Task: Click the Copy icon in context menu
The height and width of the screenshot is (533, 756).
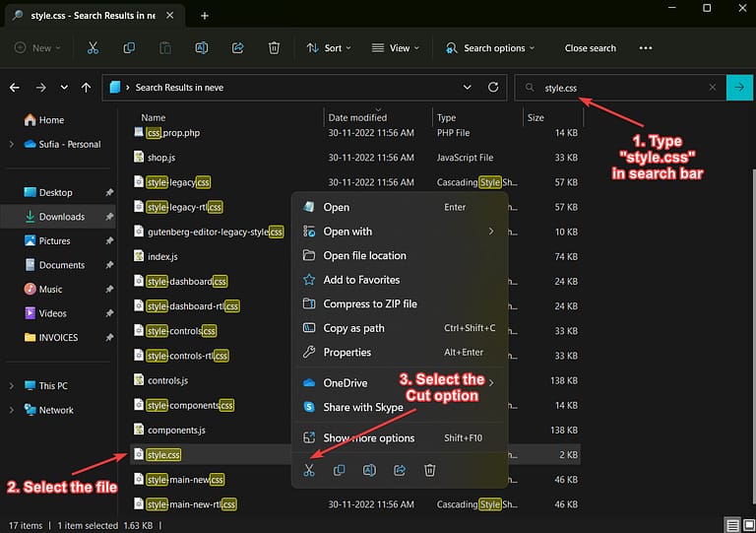Action: pos(340,471)
